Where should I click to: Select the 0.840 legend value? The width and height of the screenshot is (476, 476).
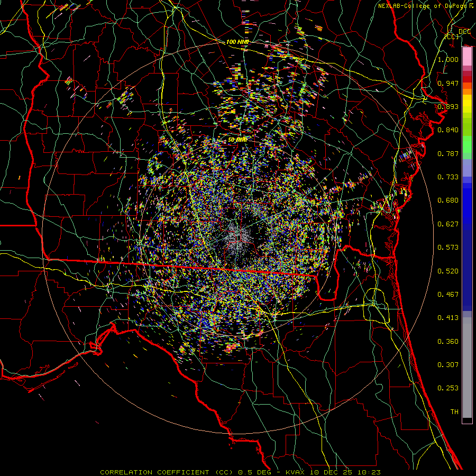[448, 130]
